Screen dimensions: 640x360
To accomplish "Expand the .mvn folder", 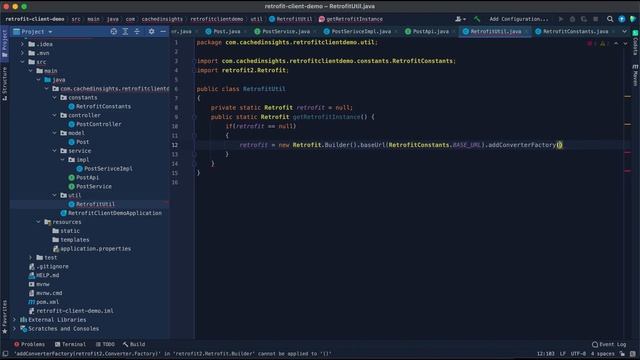I will point(22,53).
